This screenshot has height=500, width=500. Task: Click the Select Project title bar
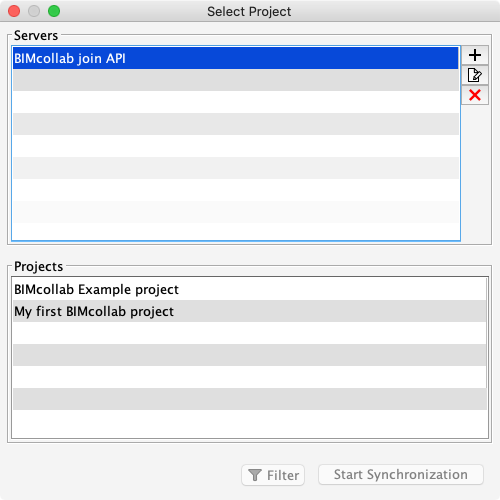249,11
